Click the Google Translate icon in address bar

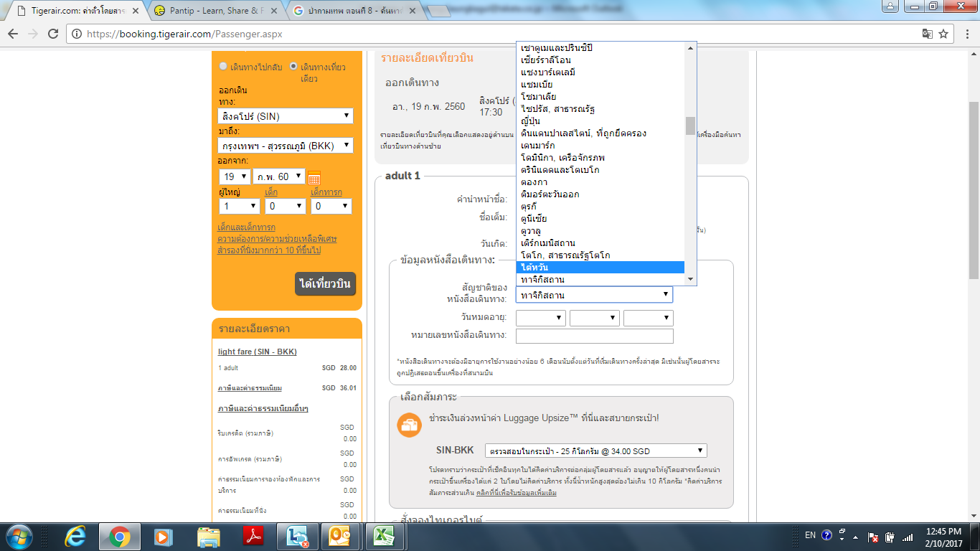click(928, 34)
